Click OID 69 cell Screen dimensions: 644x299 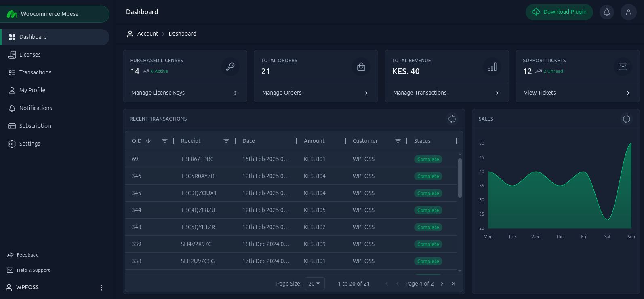click(x=135, y=159)
